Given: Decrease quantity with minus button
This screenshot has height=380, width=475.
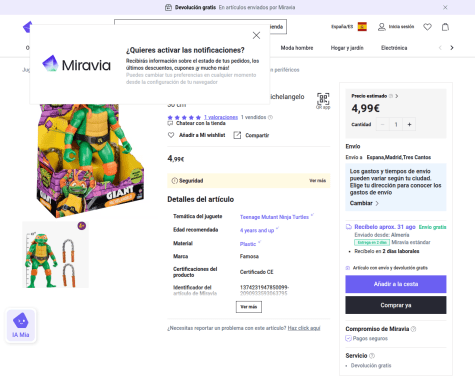Looking at the screenshot, I should pyautogui.click(x=383, y=124).
